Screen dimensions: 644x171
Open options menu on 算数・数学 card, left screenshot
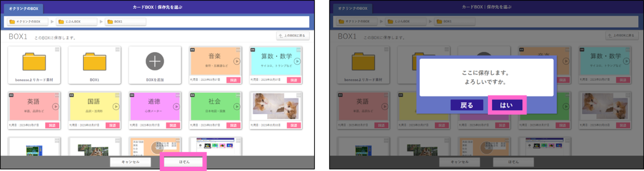(299, 49)
